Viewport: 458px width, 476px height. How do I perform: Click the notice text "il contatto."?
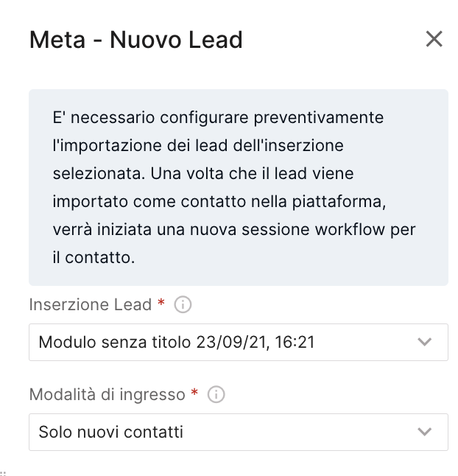(x=94, y=257)
